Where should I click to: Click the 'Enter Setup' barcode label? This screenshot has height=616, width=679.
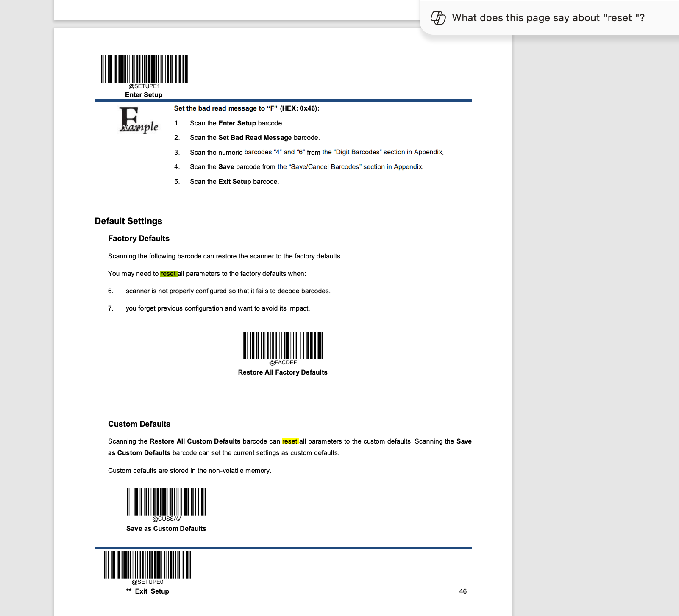144,95
